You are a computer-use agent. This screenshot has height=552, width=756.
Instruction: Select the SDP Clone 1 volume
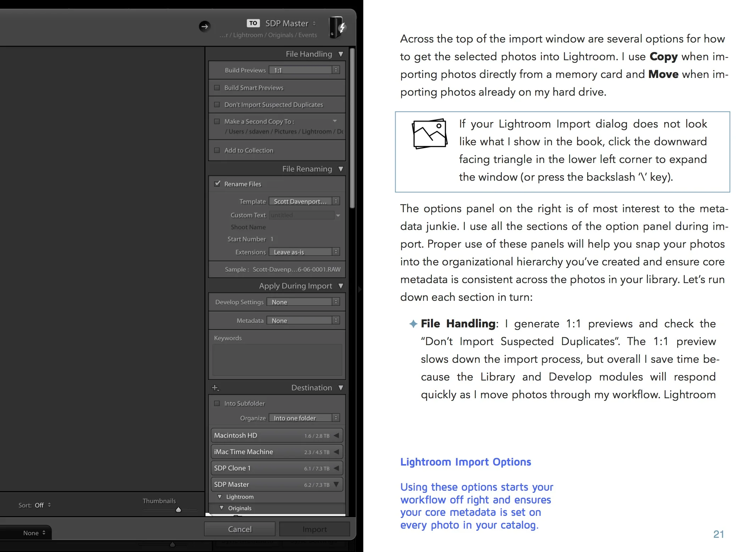277,468
